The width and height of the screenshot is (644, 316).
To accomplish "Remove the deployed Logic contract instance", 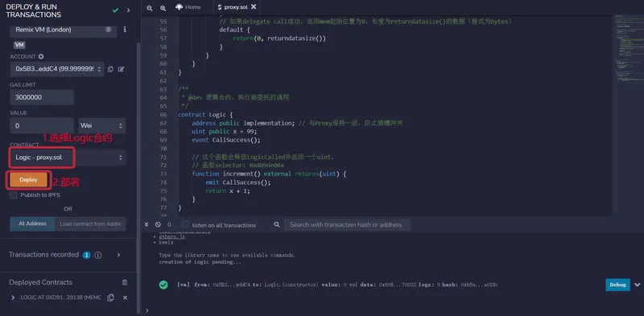I will tap(126, 298).
